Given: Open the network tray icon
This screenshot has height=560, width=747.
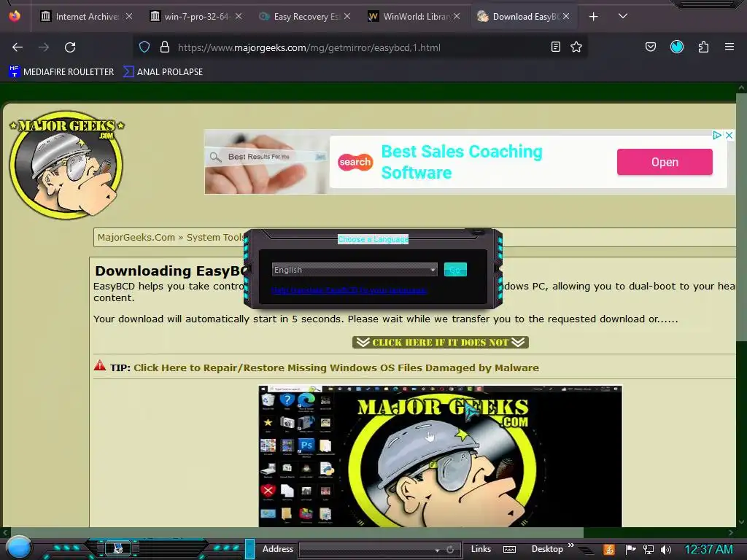Looking at the screenshot, I should (649, 550).
